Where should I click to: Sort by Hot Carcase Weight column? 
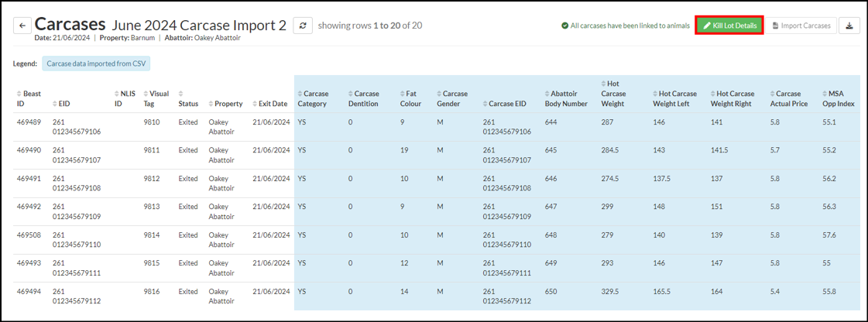click(612, 94)
